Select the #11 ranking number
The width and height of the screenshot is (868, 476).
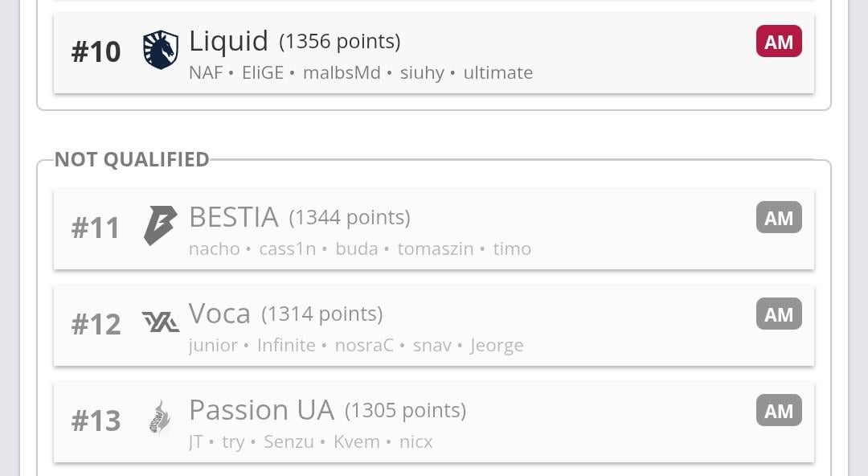(96, 228)
